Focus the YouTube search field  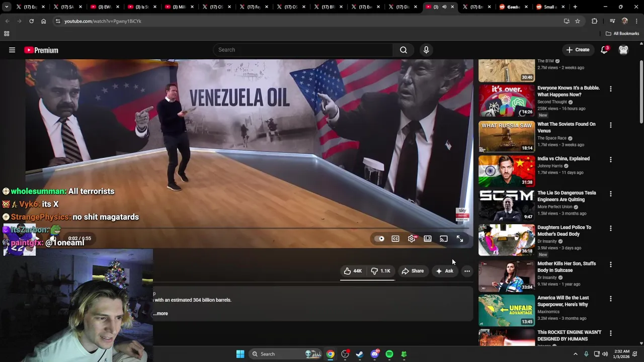[x=304, y=50]
